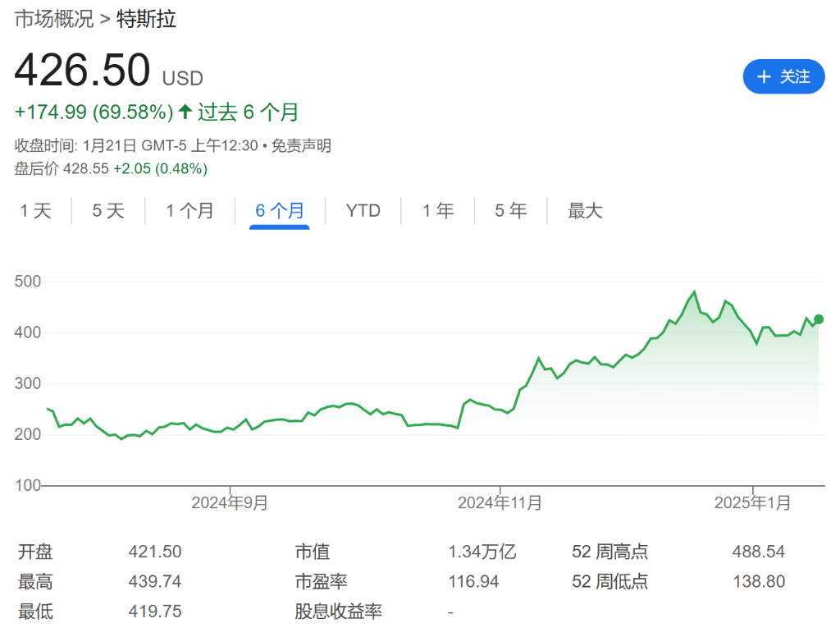Click the stock price 426.50 heading
This screenshot has height=637, width=840.
(x=82, y=70)
